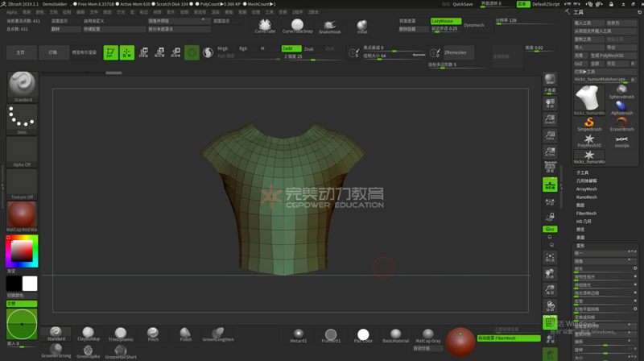
Task: Choose the Pinch brush in bottom shelf
Action: [x=153, y=334]
